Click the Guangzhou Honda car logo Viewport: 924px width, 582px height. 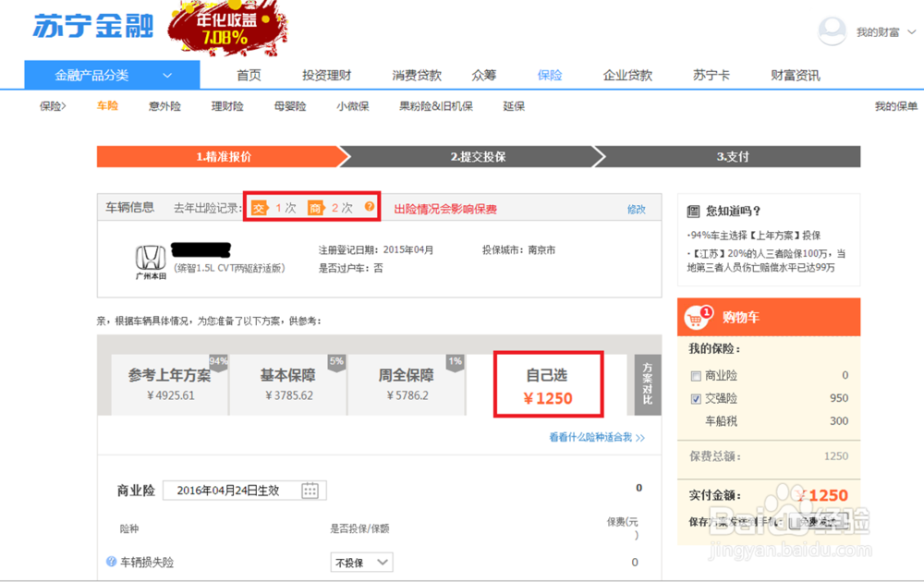[151, 262]
